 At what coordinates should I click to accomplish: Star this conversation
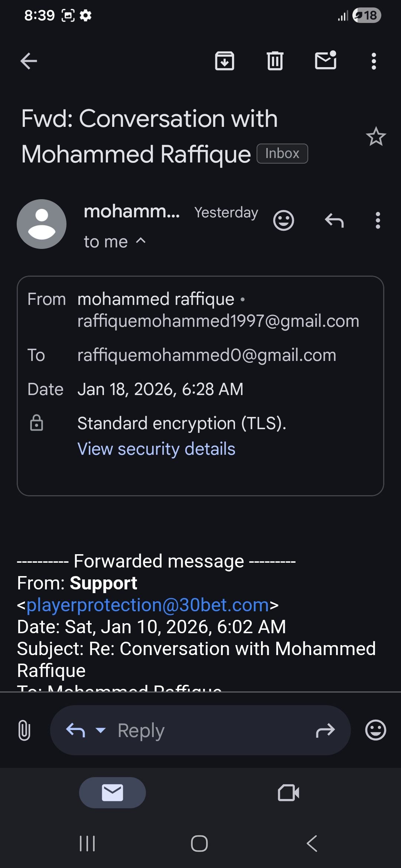pos(376,137)
